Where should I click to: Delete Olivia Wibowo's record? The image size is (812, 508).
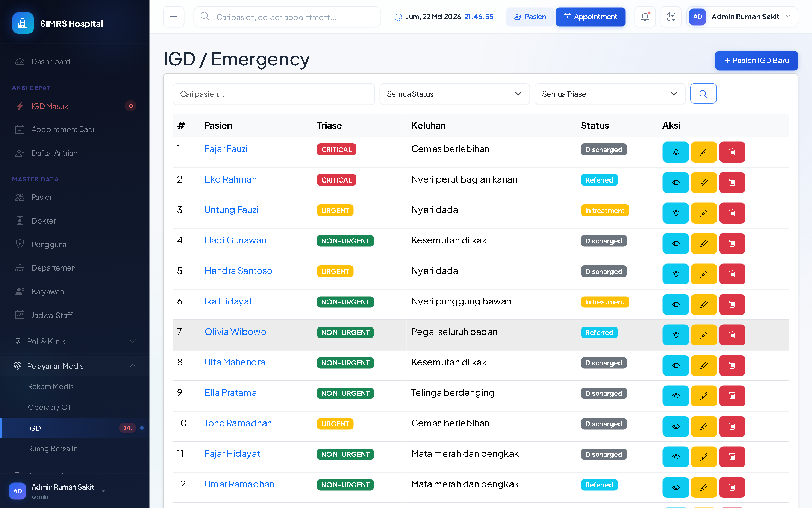pos(732,335)
